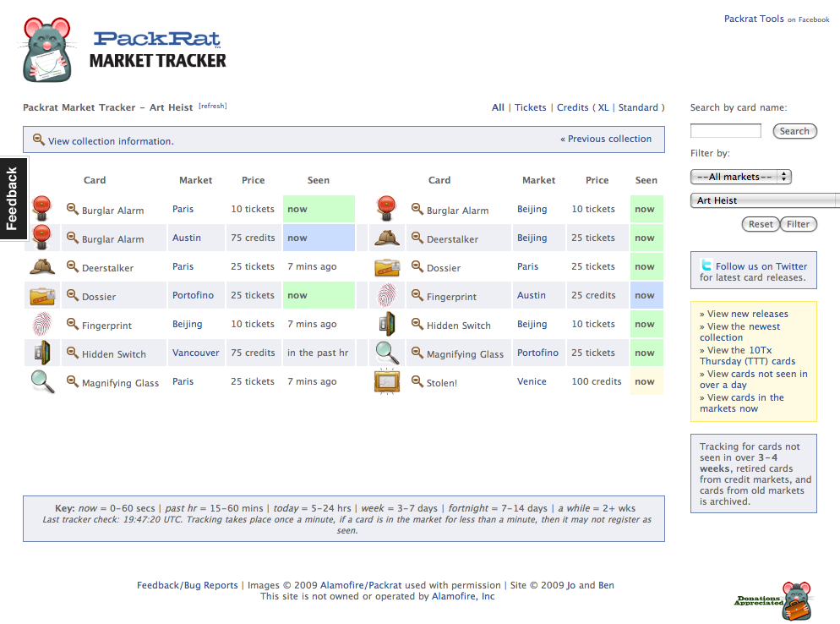
Task: Click the Fingerprint image in the Beijing 10 tickets row
Action: [x=41, y=325]
